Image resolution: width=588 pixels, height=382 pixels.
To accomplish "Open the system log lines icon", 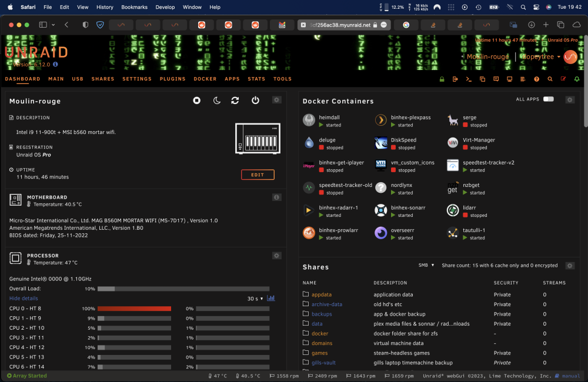I will coord(523,79).
